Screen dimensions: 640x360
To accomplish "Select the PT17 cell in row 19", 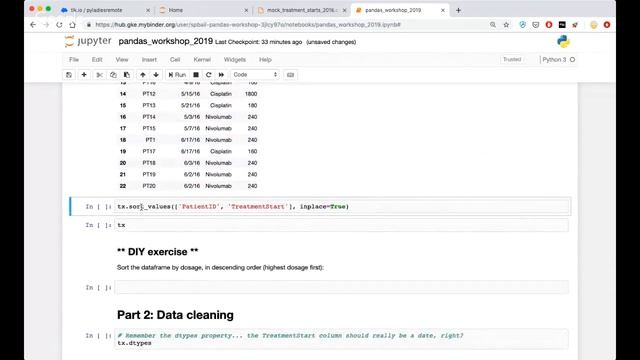I will [x=149, y=151].
